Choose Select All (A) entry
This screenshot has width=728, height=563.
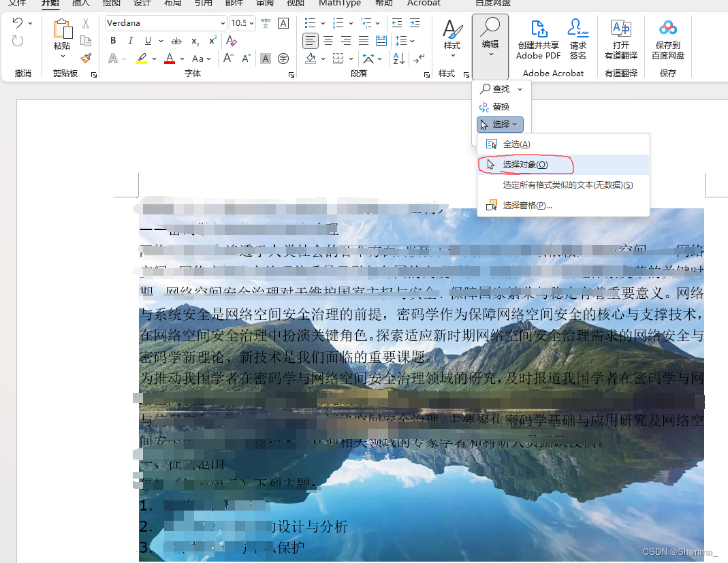pyautogui.click(x=563, y=144)
